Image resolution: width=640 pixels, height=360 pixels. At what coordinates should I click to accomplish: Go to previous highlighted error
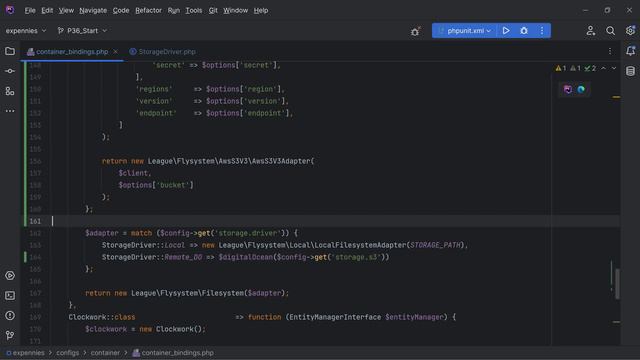(603, 68)
